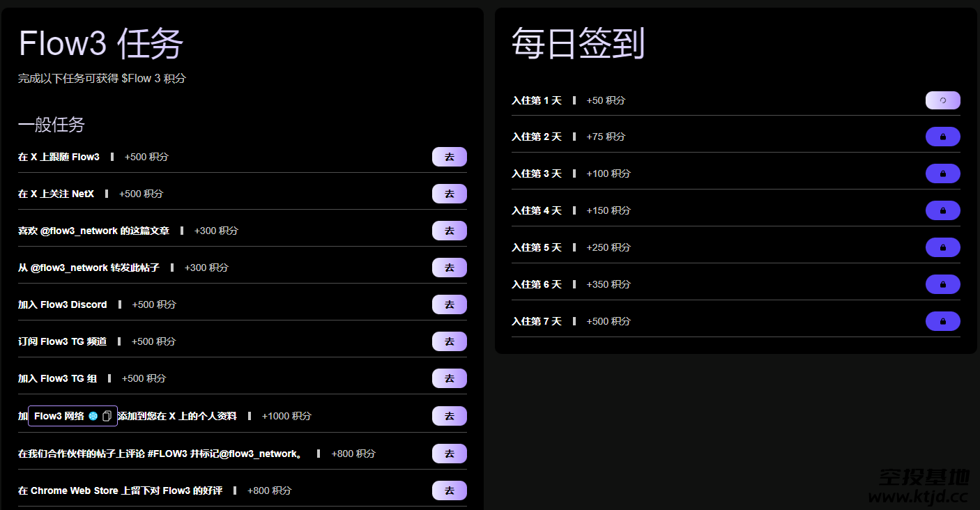Viewport: 980px width, 510px height.
Task: Click 去 for 订阅 Flow3 TG 频道
Action: pyautogui.click(x=450, y=341)
